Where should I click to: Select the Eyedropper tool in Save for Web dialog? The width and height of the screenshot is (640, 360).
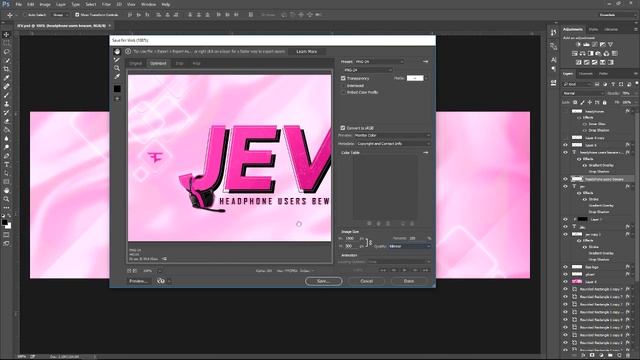click(117, 77)
